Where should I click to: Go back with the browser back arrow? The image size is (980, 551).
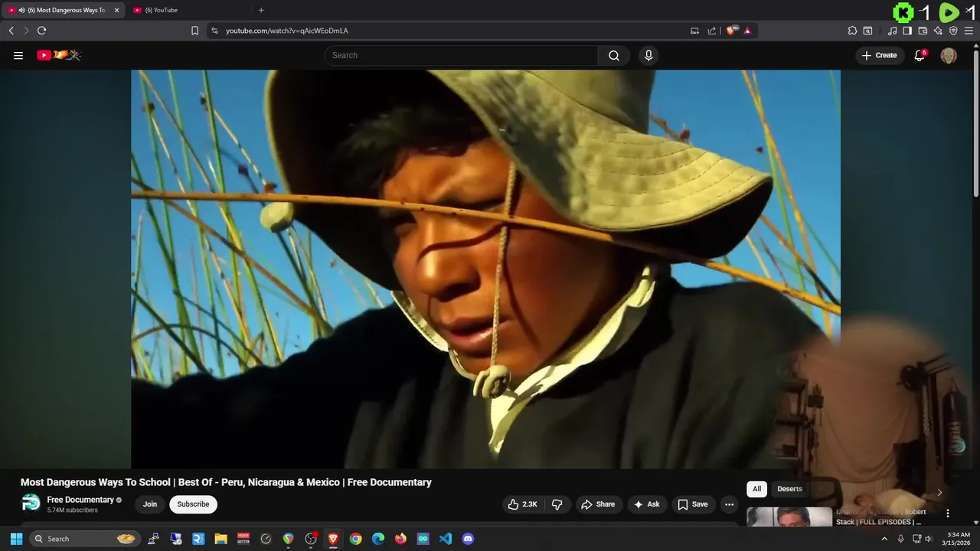[11, 31]
